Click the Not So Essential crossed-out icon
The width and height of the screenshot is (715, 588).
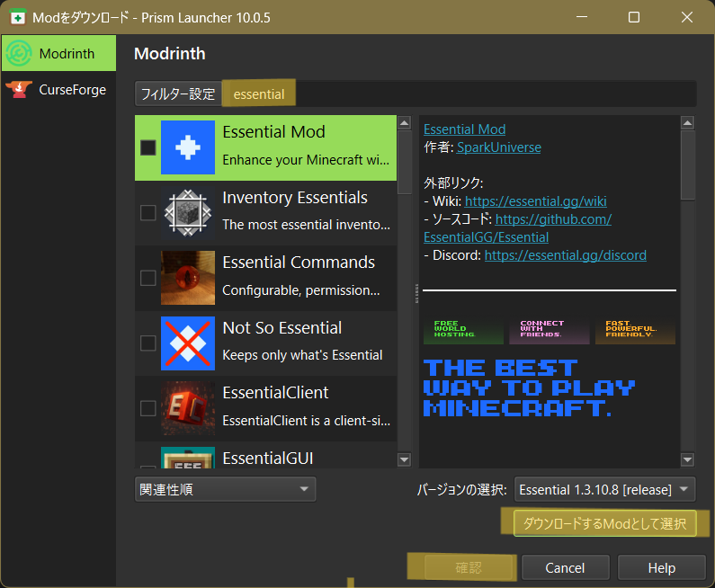point(188,343)
